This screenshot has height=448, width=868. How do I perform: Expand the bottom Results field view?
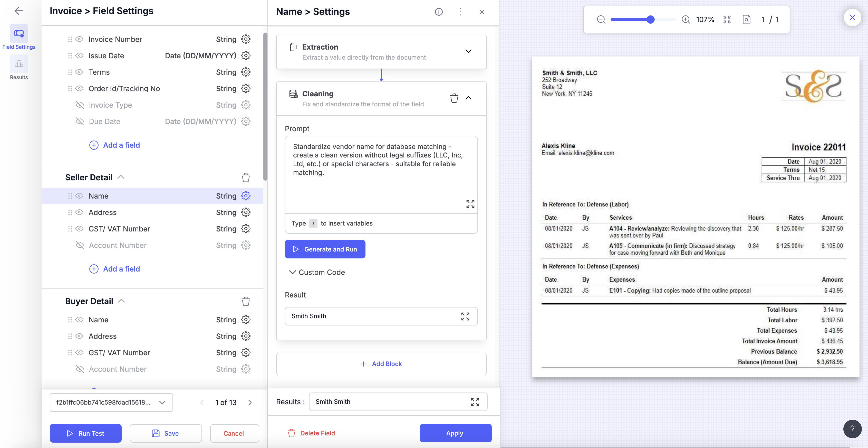click(x=475, y=402)
